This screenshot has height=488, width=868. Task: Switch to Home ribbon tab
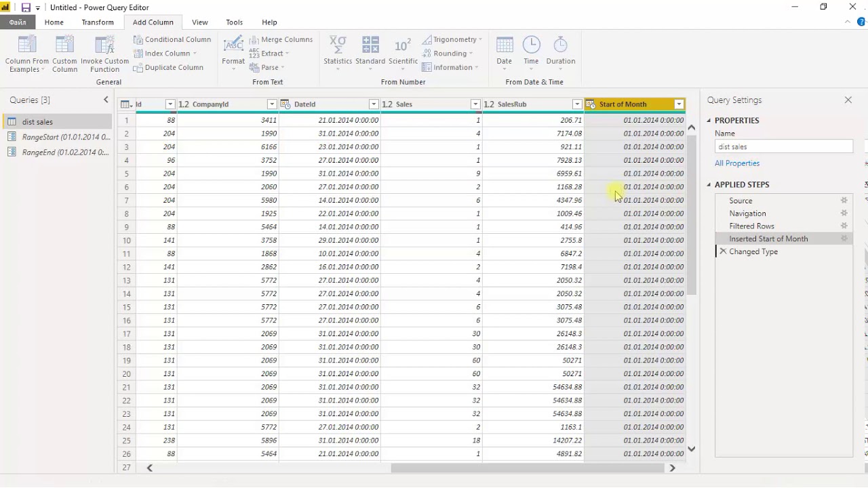[54, 22]
